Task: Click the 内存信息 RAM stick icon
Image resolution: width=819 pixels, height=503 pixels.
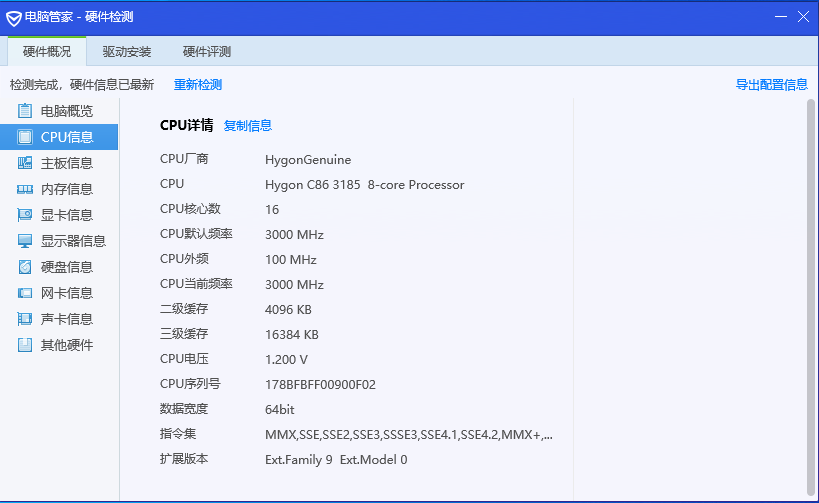Action: 25,189
